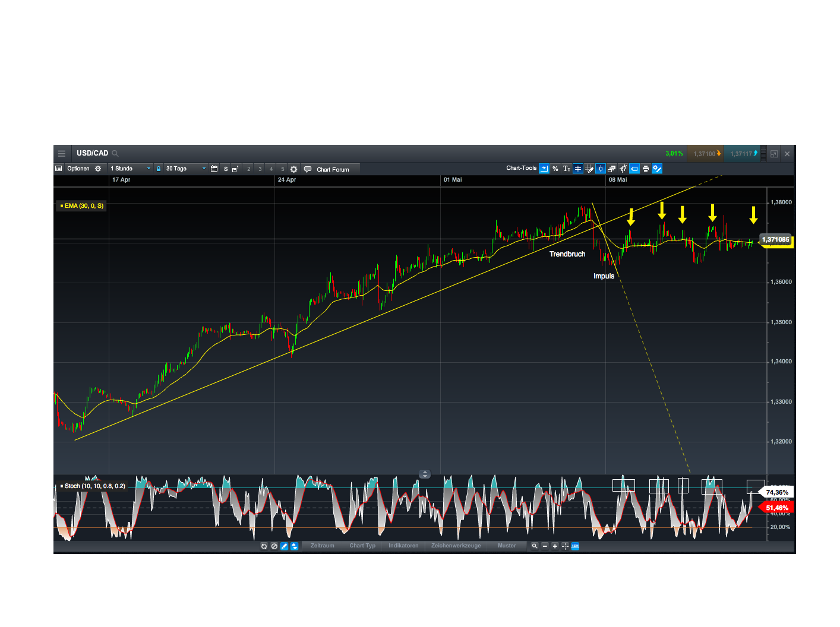Click the percent scale icon in Chart-Tools
The width and height of the screenshot is (840, 627).
(x=555, y=169)
